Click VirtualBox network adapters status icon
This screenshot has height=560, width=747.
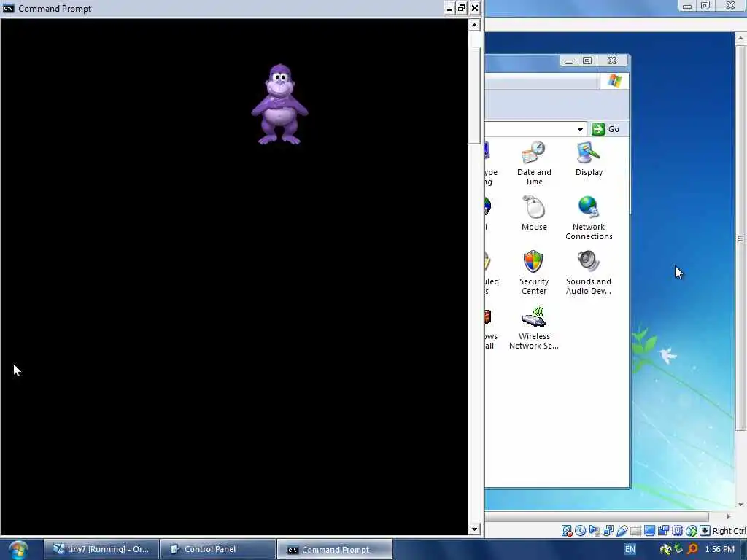[x=608, y=531]
